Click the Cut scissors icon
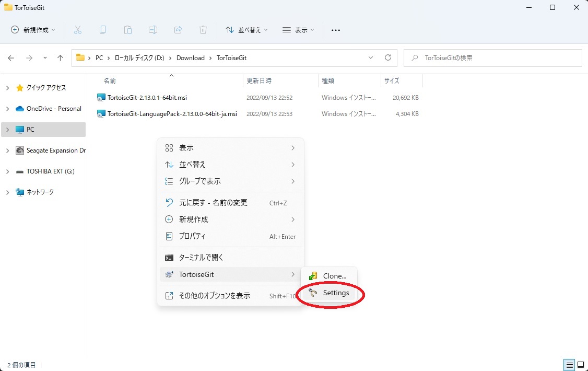 tap(78, 30)
